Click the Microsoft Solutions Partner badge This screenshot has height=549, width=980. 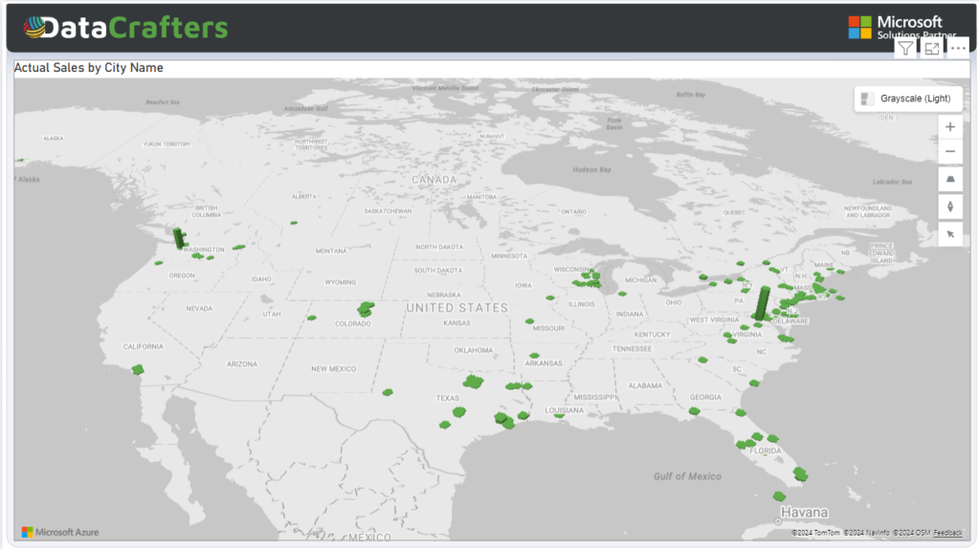click(x=896, y=27)
